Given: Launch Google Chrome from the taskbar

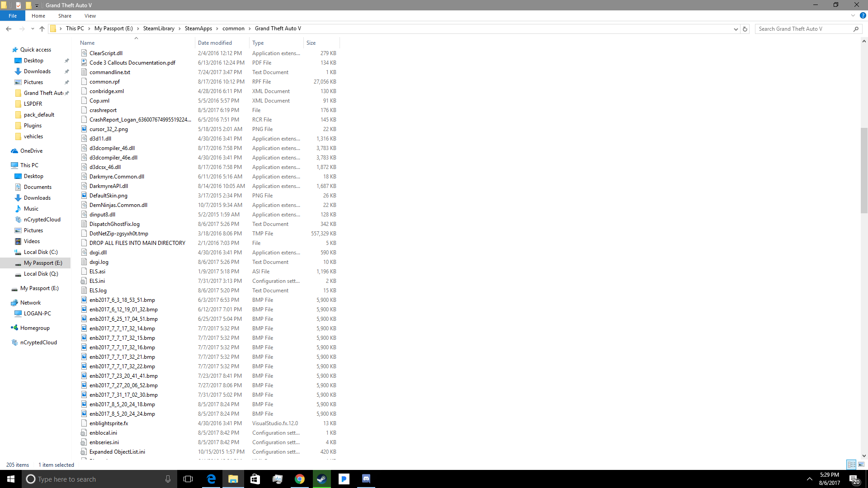Looking at the screenshot, I should click(x=299, y=479).
